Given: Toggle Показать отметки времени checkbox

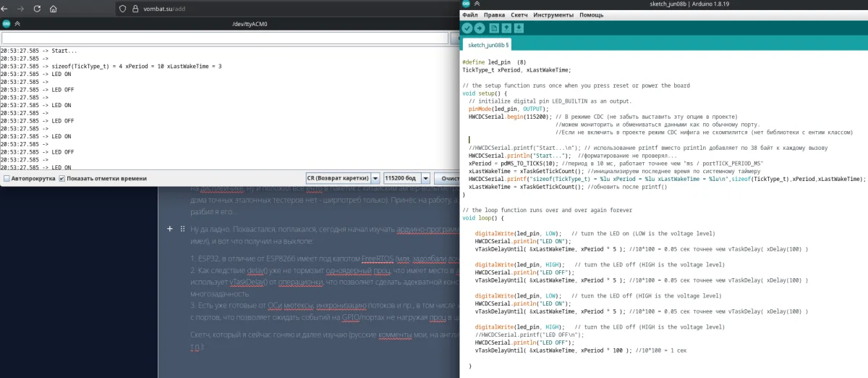Looking at the screenshot, I should point(61,178).
